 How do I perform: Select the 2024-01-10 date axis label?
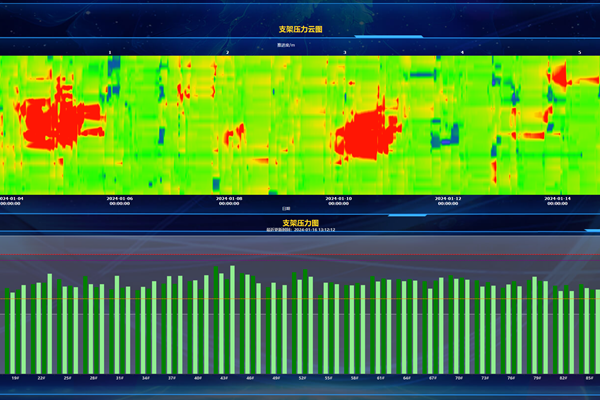pyautogui.click(x=338, y=200)
